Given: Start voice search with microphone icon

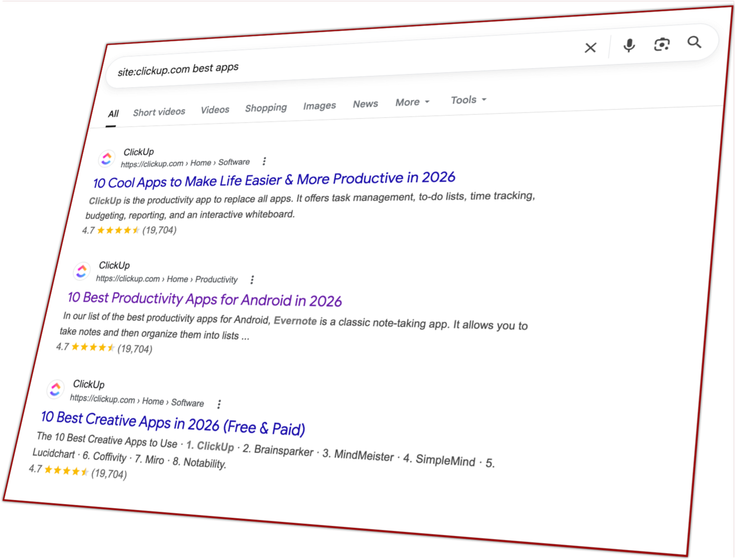Looking at the screenshot, I should (x=629, y=45).
